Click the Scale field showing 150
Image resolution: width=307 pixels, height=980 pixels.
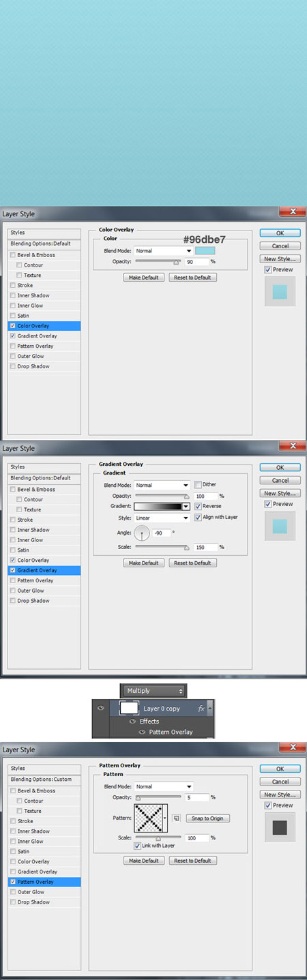pos(206,547)
